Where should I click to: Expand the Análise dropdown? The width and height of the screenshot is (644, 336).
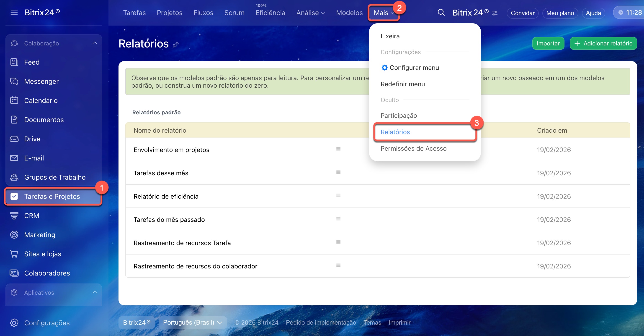(310, 13)
